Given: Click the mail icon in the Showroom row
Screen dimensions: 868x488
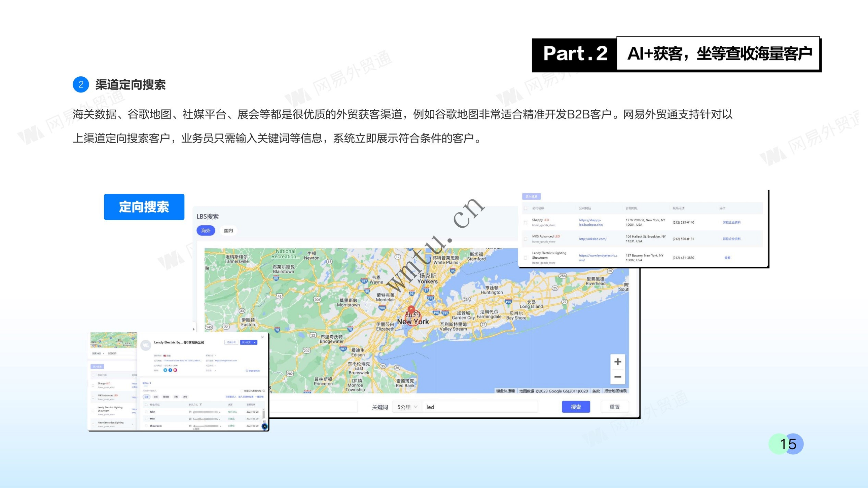Looking at the screenshot, I should coord(190,426).
